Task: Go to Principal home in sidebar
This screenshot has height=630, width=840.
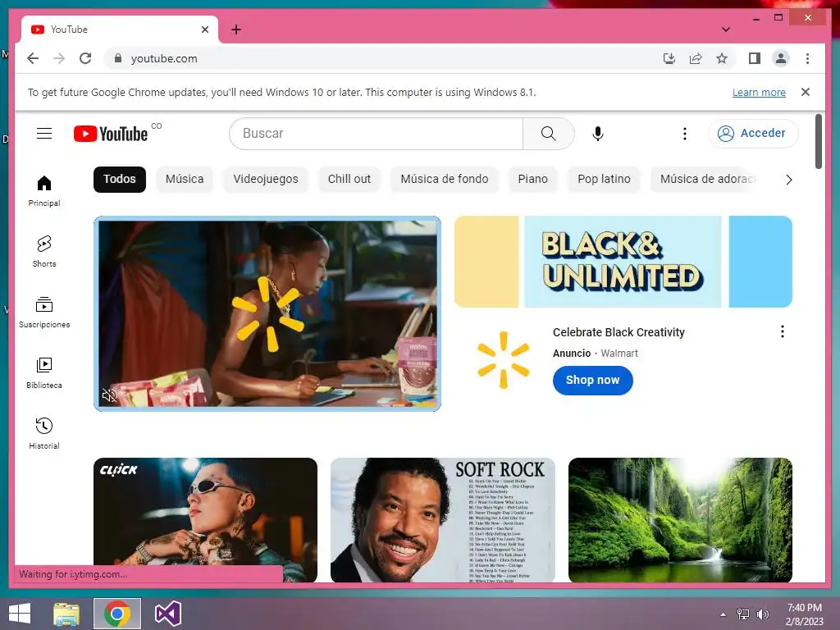Action: pyautogui.click(x=44, y=190)
